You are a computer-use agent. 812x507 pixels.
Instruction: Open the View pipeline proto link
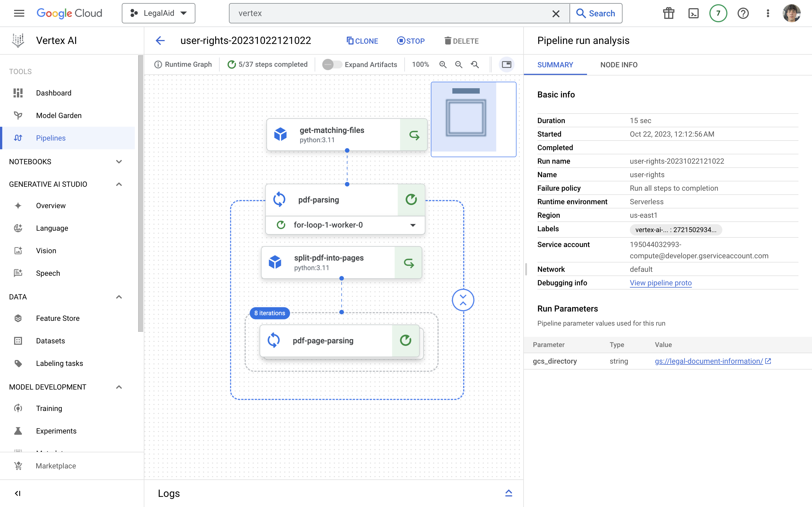tap(660, 283)
